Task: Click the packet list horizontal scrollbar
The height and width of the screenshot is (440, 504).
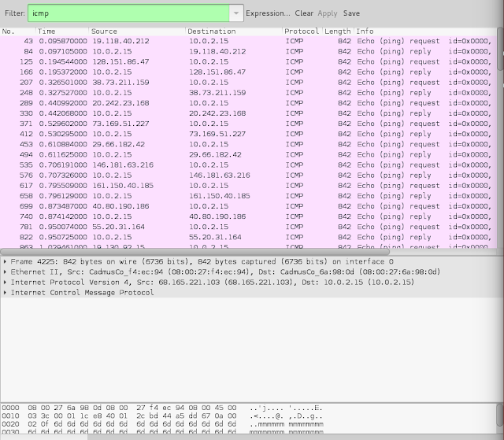Action: pyautogui.click(x=195, y=252)
